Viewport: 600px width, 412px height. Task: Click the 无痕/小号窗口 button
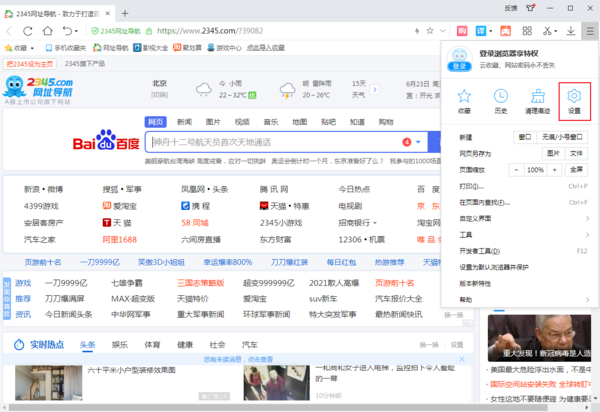click(562, 136)
